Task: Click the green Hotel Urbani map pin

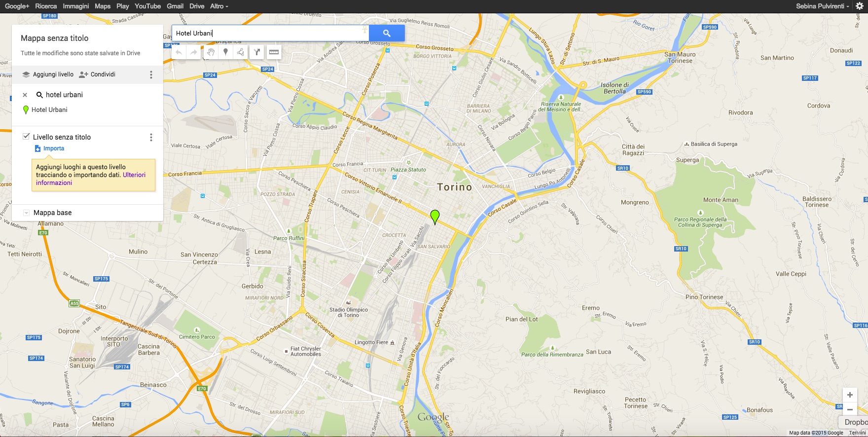Action: (x=434, y=216)
